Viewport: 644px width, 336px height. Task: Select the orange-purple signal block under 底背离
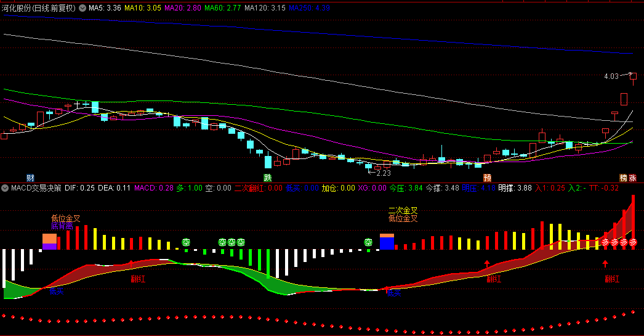pos(49,242)
